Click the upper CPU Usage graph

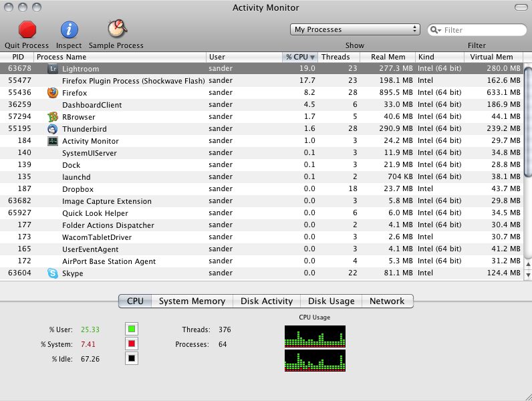tap(315, 337)
